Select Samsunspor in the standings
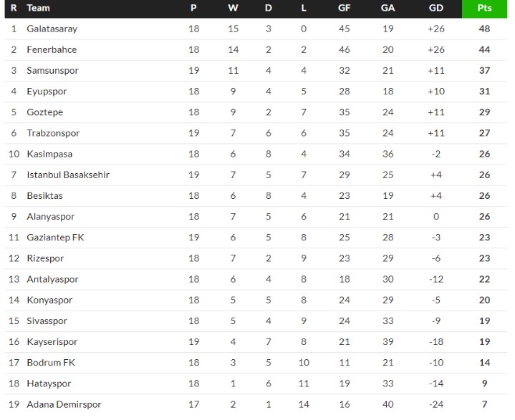This screenshot has width=515, height=420. point(52,71)
